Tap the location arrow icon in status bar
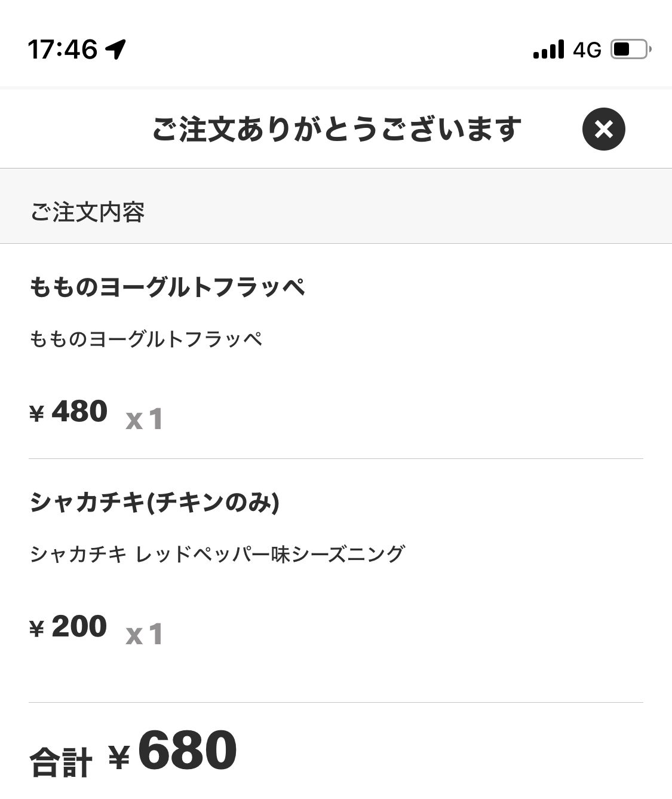The width and height of the screenshot is (672, 799). pyautogui.click(x=116, y=49)
